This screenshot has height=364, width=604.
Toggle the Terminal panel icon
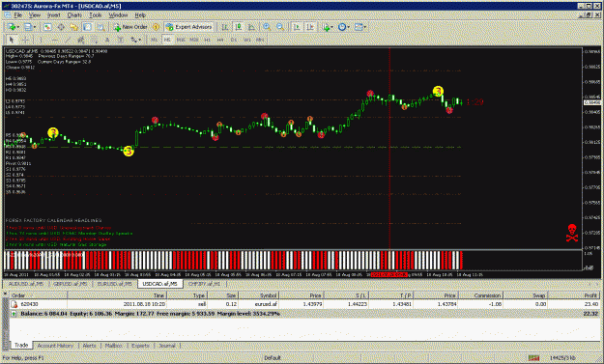[87, 27]
